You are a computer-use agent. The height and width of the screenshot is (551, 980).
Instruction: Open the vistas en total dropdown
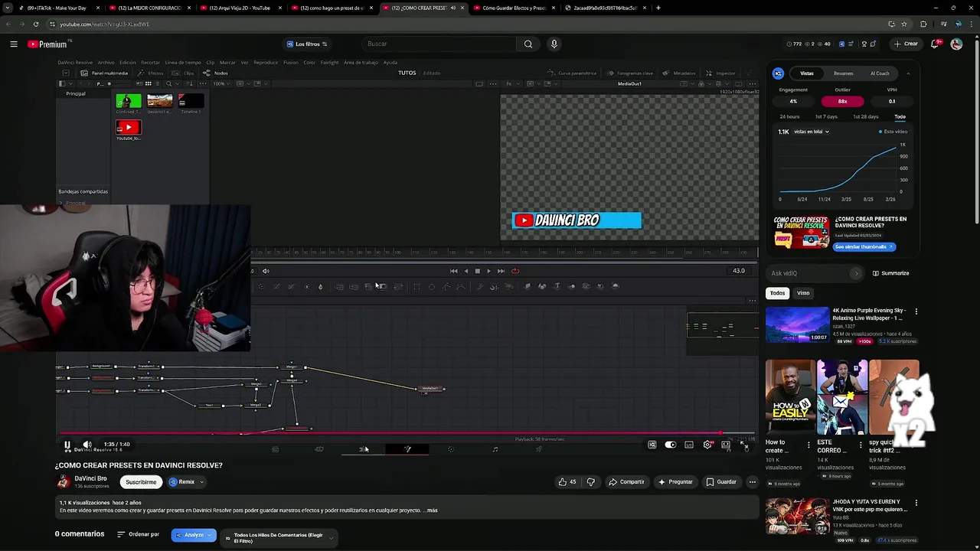coord(812,132)
